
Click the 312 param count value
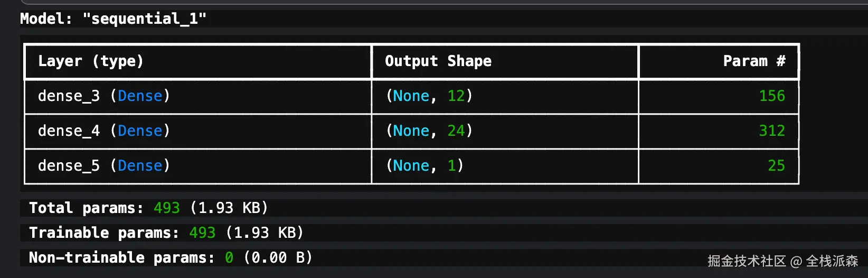tap(771, 131)
